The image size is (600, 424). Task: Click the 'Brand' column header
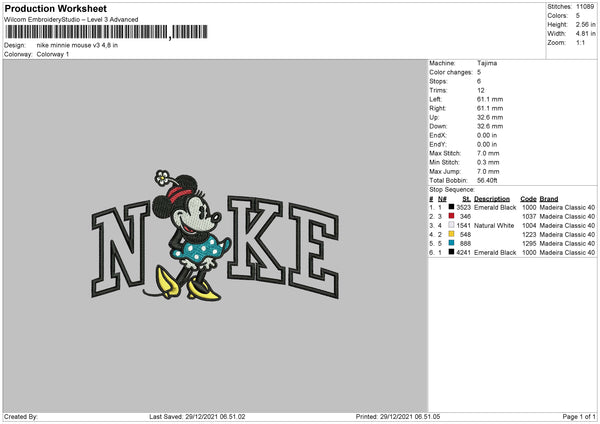549,199
